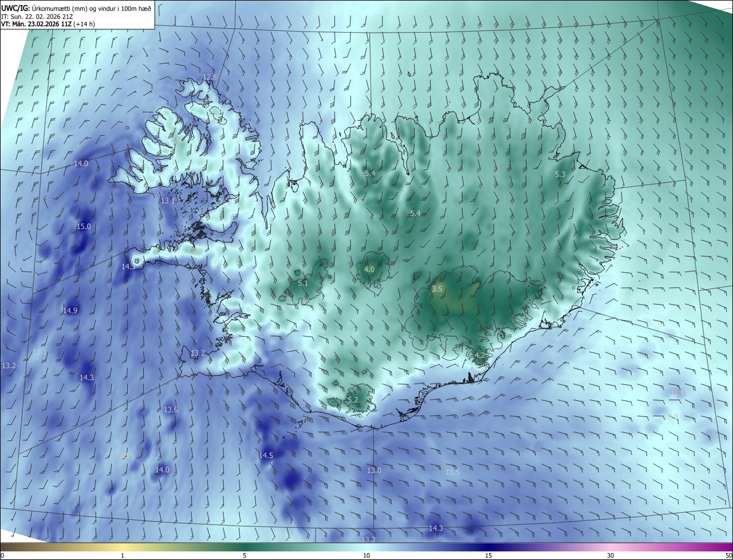Click the color scale tick label 1
The width and height of the screenshot is (733, 560).
pos(123,555)
